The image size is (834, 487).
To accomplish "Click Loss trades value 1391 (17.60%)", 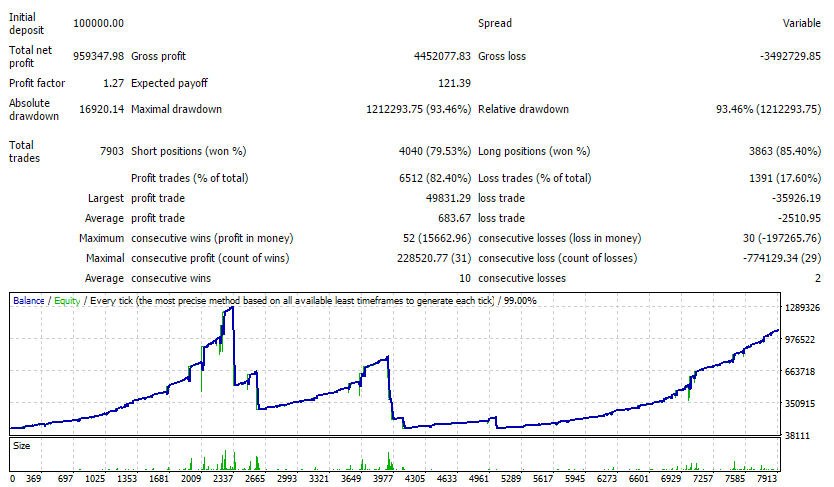I will pyautogui.click(x=785, y=178).
